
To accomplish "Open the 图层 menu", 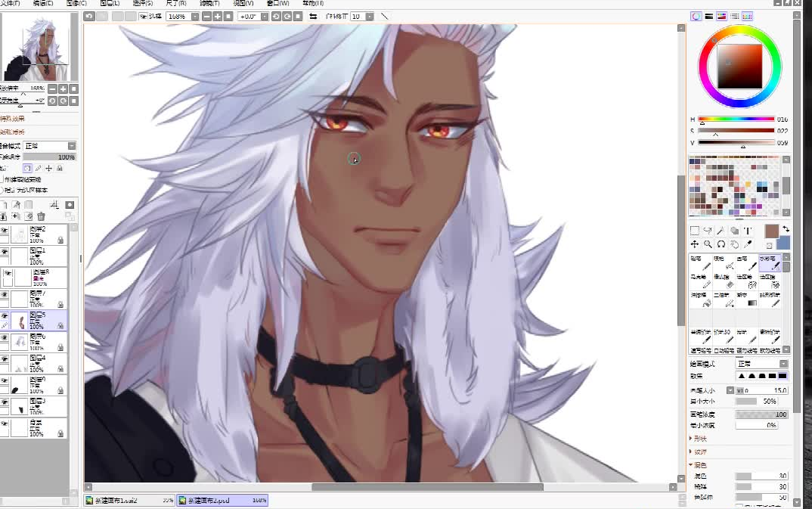I will pos(110,3).
